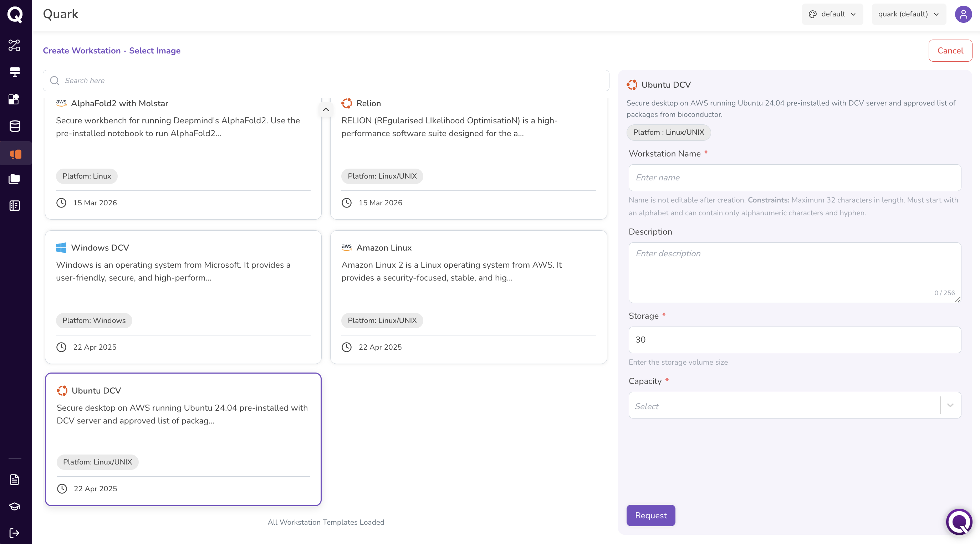Click the Quark Q logo in the sidebar
This screenshot has width=980, height=544.
(15, 15)
